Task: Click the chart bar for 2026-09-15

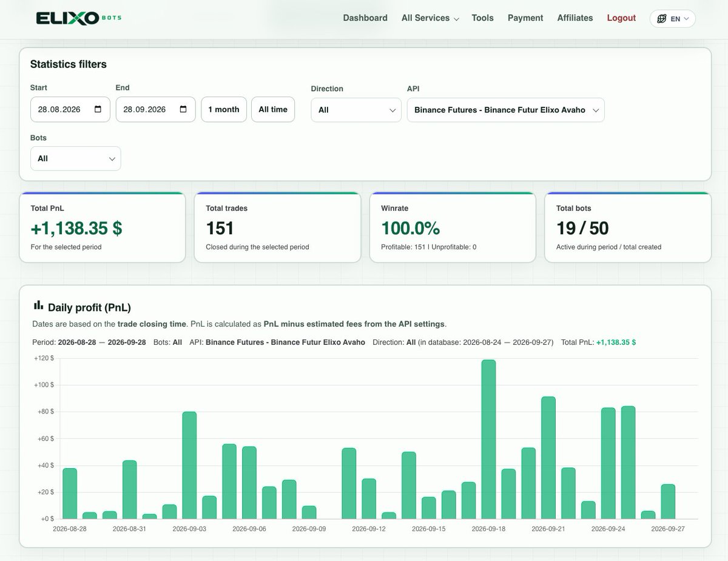Action: pyautogui.click(x=429, y=508)
